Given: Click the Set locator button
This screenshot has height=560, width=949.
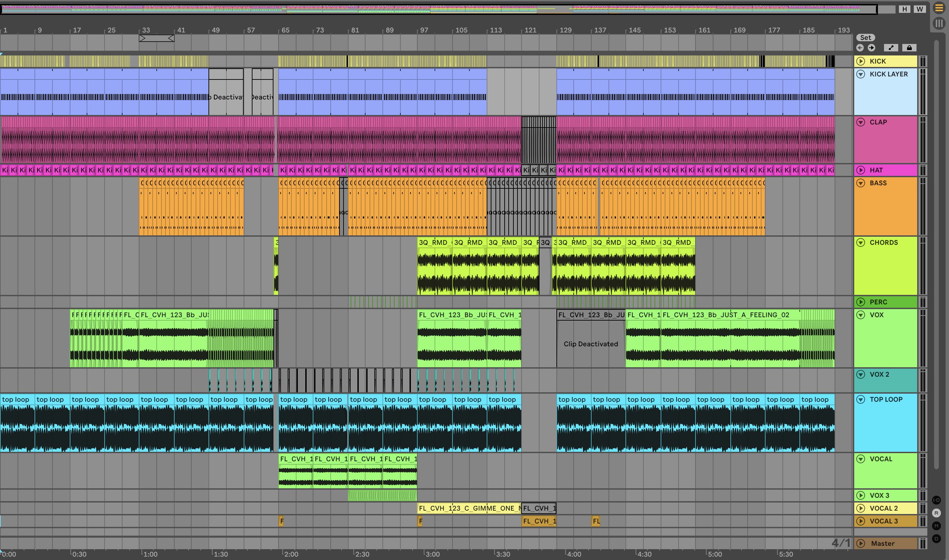Looking at the screenshot, I should coord(865,37).
